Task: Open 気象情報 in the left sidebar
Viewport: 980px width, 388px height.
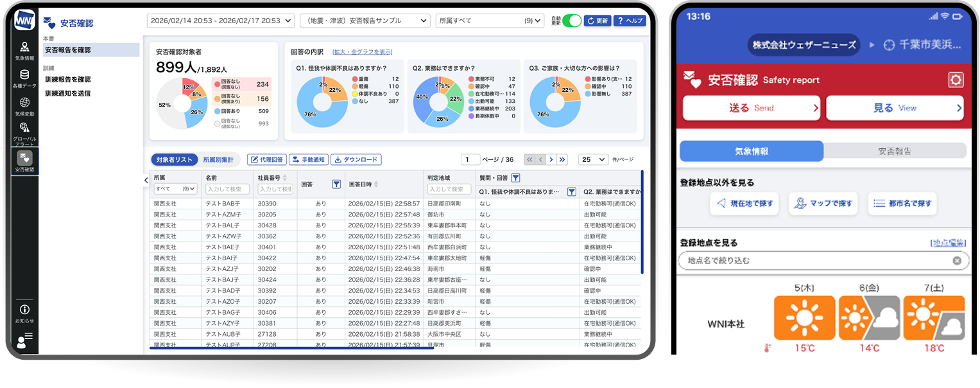Action: pyautogui.click(x=24, y=51)
